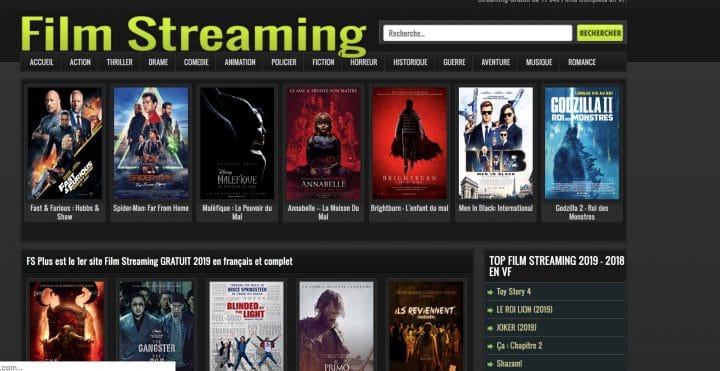Select the ANIMATION category menu
This screenshot has width=720, height=371.
click(x=240, y=62)
